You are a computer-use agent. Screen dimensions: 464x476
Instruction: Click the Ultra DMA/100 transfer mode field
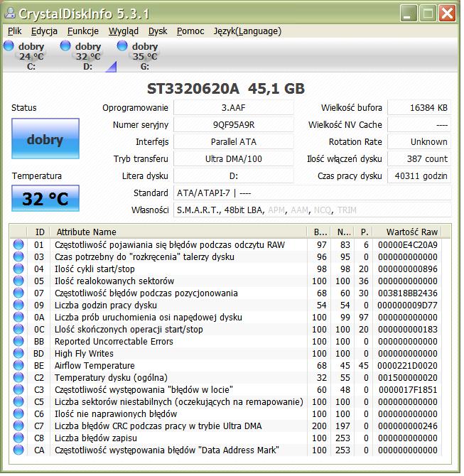tap(234, 159)
